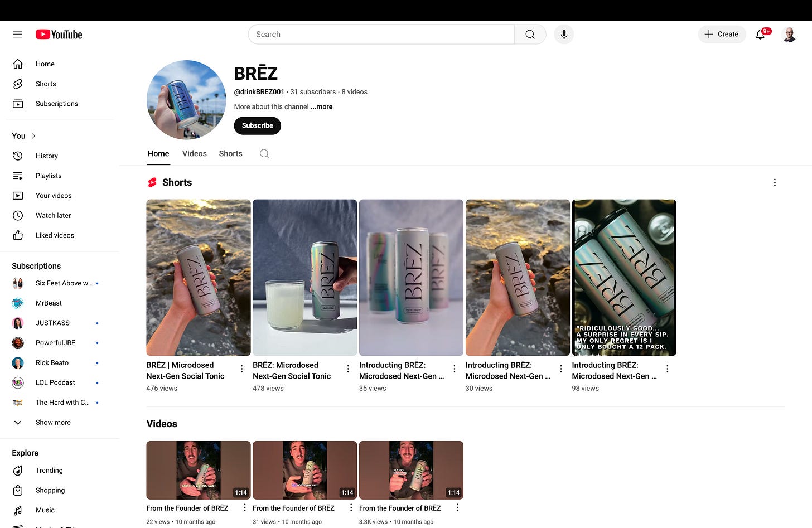812x528 pixels.
Task: Subscribe to the BRĒZ channel
Action: (258, 126)
